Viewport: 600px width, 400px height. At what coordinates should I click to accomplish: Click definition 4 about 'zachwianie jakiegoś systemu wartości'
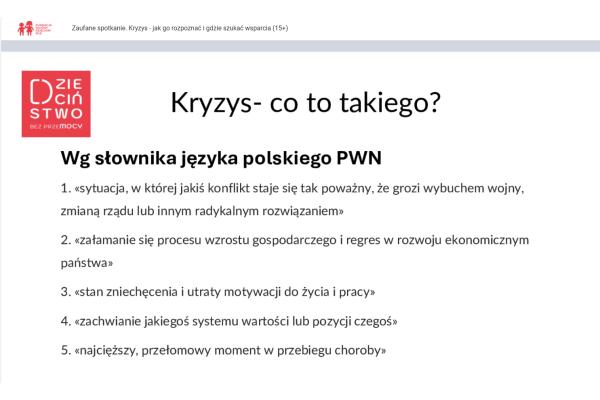(230, 321)
